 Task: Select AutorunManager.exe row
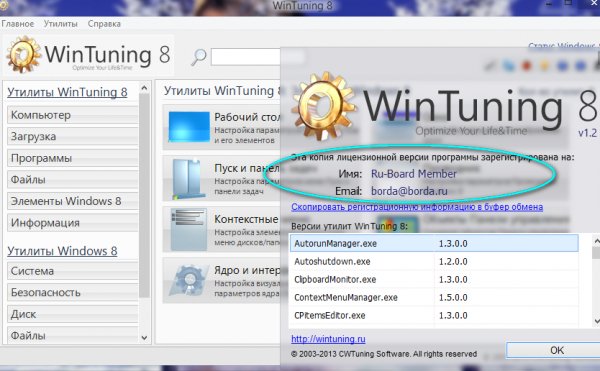434,243
